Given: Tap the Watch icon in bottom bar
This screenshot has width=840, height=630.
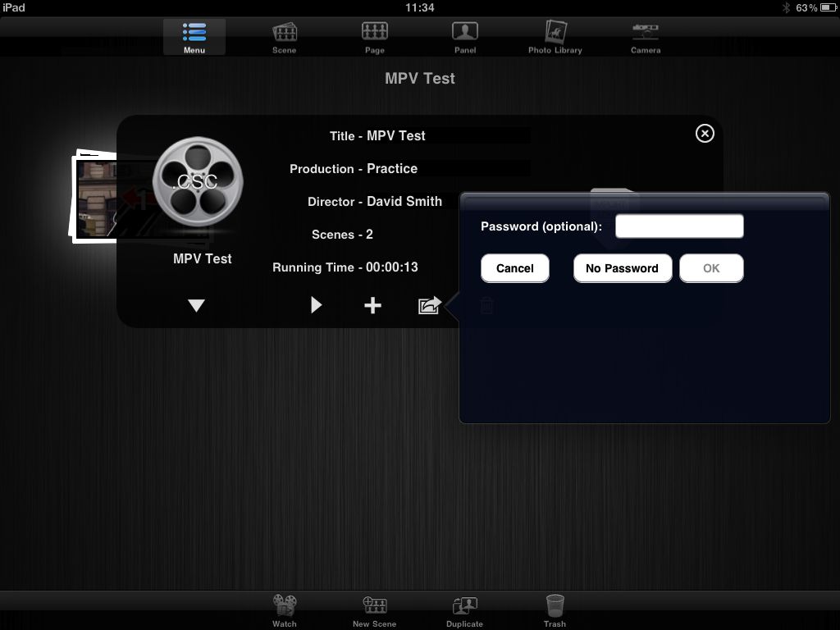Looking at the screenshot, I should 285,610.
